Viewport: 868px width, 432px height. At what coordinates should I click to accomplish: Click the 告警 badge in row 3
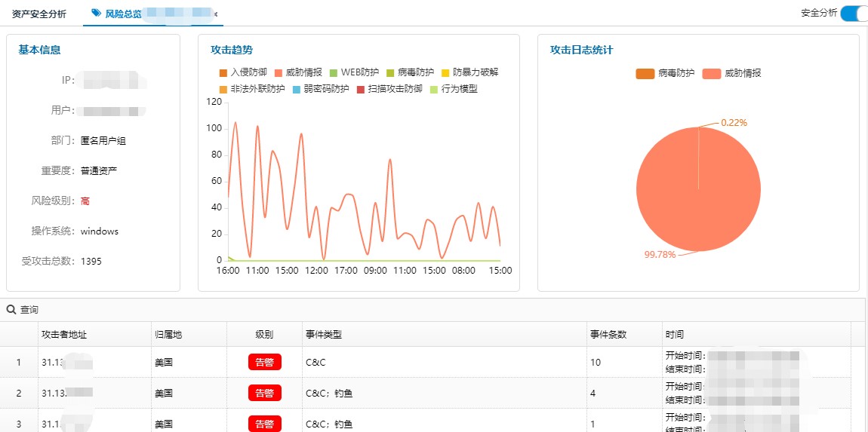(265, 424)
